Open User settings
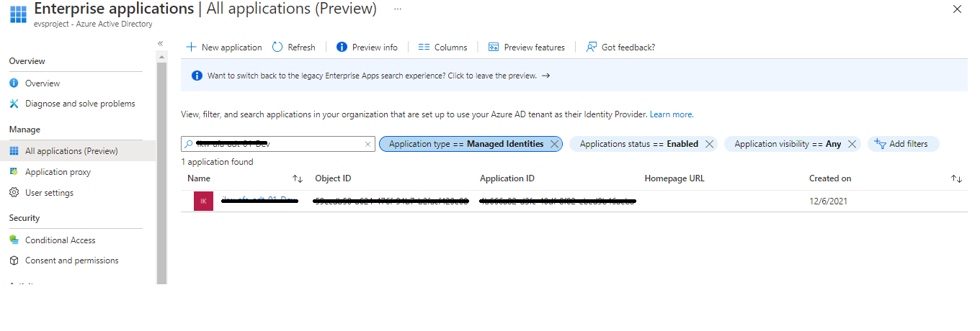This screenshot has width=980, height=331. click(x=49, y=193)
